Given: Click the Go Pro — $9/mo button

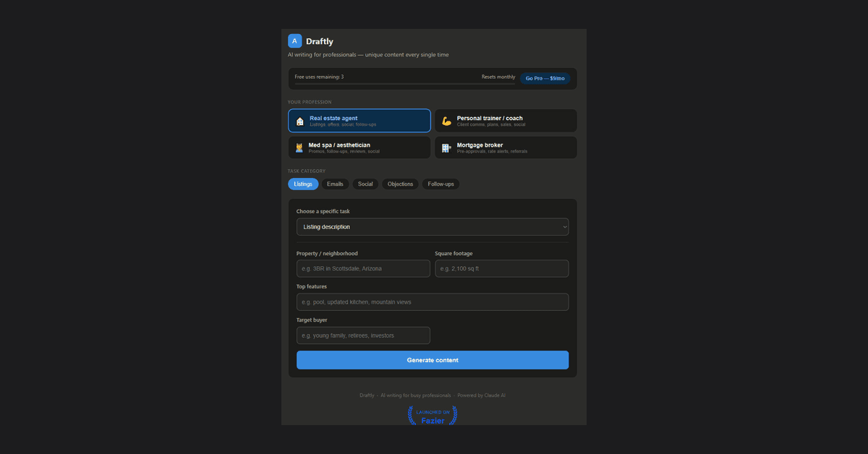Looking at the screenshot, I should pos(545,78).
